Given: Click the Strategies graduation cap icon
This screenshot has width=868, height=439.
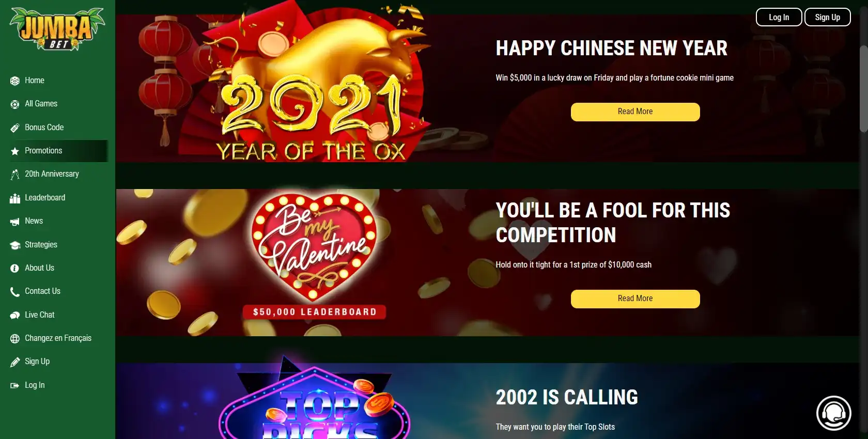Looking at the screenshot, I should pos(15,245).
